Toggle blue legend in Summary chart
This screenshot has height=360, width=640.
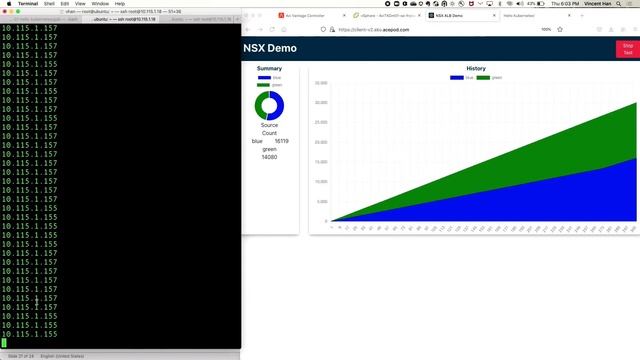coord(269,78)
